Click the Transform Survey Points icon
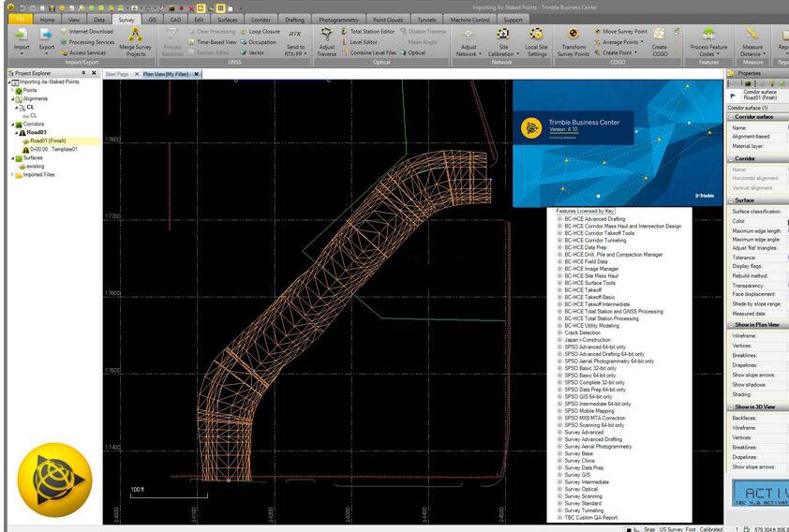The height and width of the screenshot is (532, 789). 573,41
